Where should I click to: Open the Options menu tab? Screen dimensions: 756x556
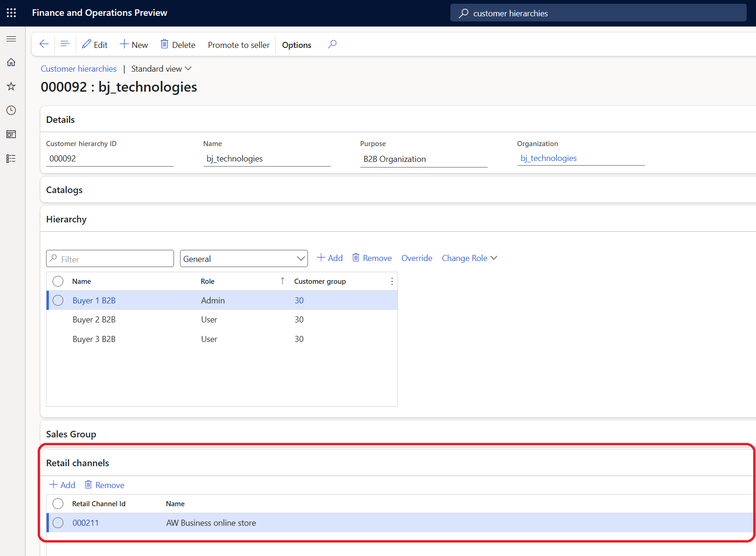pyautogui.click(x=297, y=45)
